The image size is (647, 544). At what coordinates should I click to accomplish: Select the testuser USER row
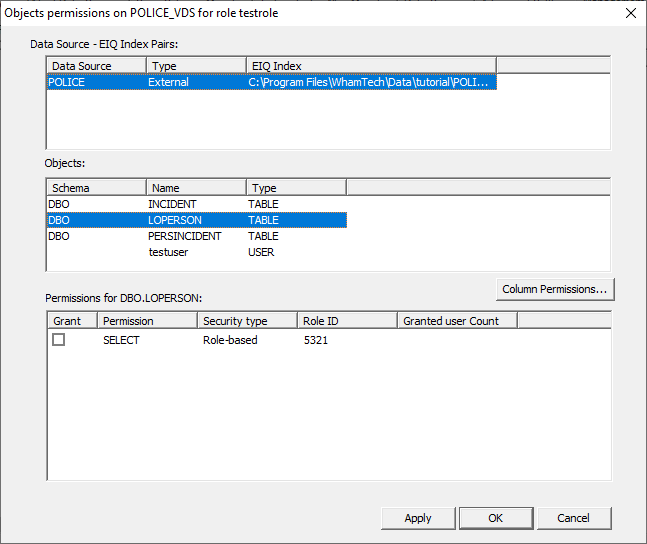pyautogui.click(x=170, y=252)
